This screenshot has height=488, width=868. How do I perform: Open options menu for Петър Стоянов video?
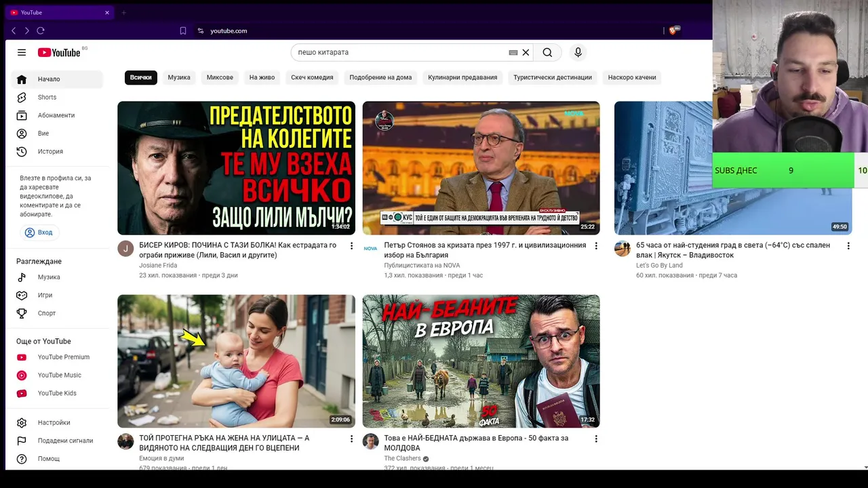596,246
